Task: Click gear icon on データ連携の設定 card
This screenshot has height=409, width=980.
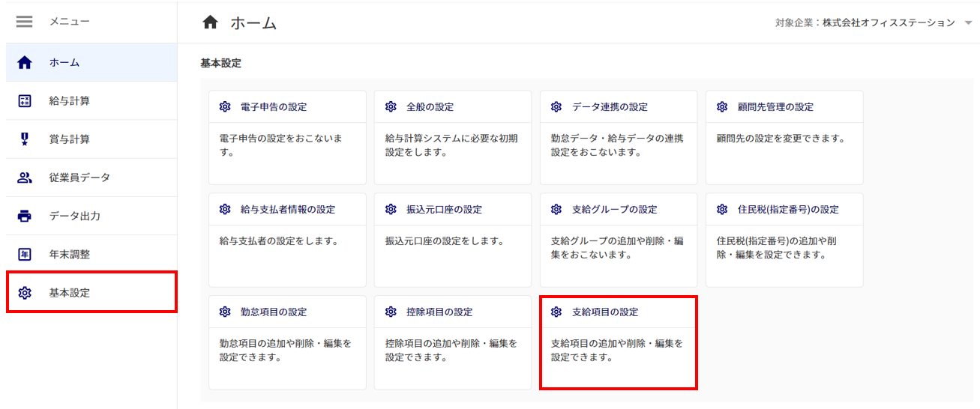Action: [x=556, y=107]
